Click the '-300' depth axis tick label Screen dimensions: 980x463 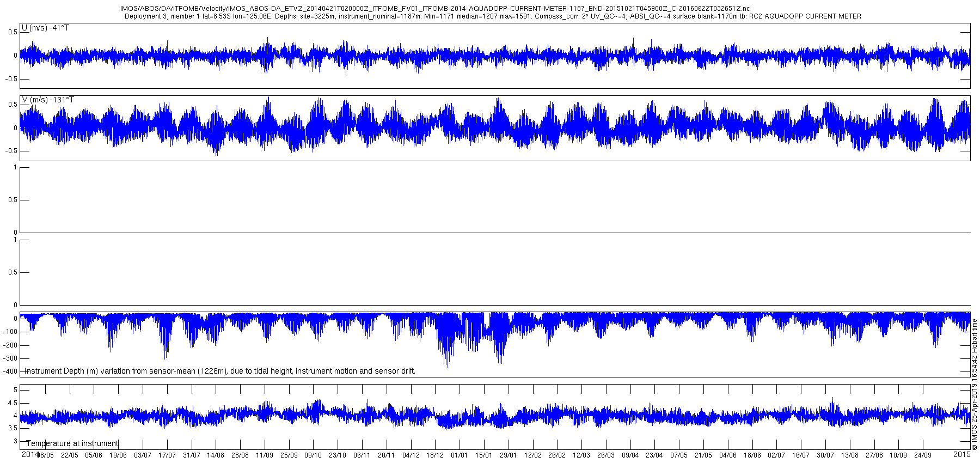(11, 358)
